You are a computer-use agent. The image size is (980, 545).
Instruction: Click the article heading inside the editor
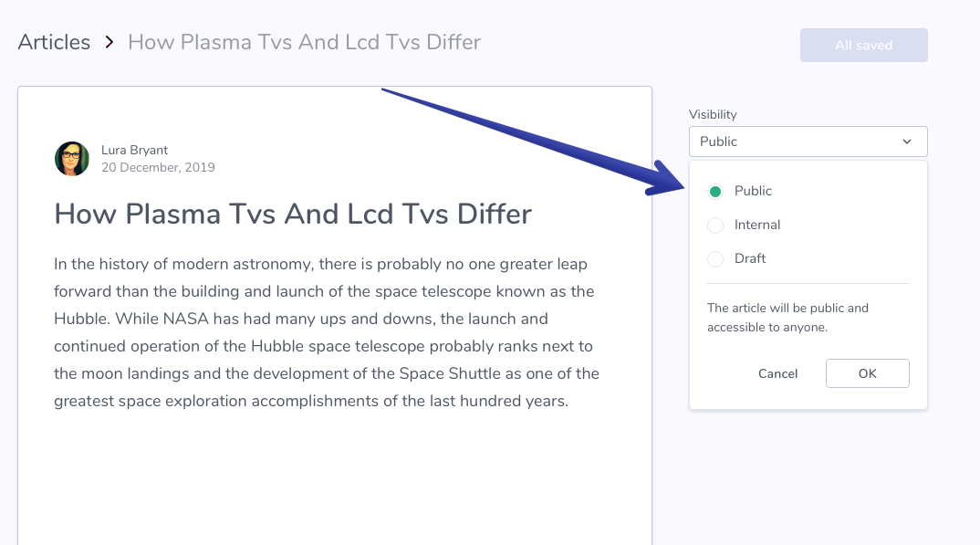tap(293, 214)
